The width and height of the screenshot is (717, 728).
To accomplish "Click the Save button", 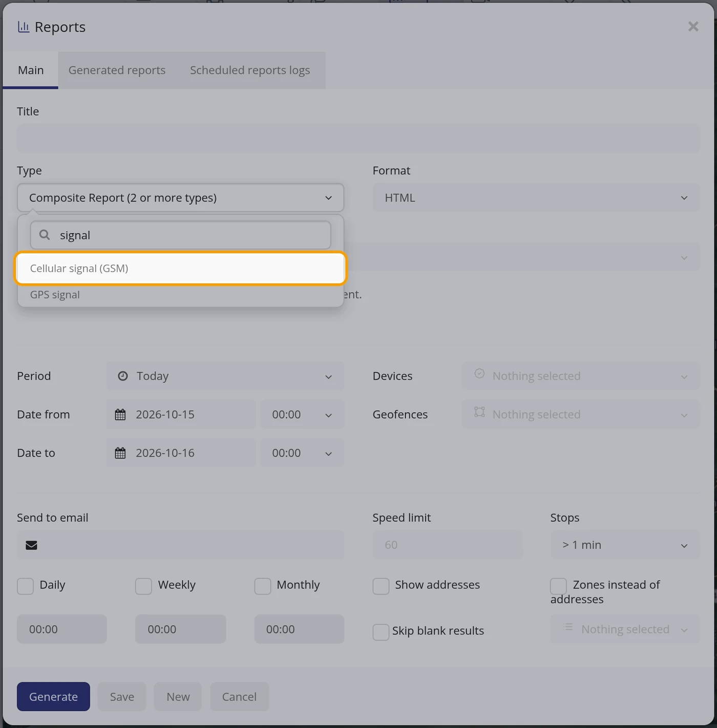I will [x=122, y=697].
